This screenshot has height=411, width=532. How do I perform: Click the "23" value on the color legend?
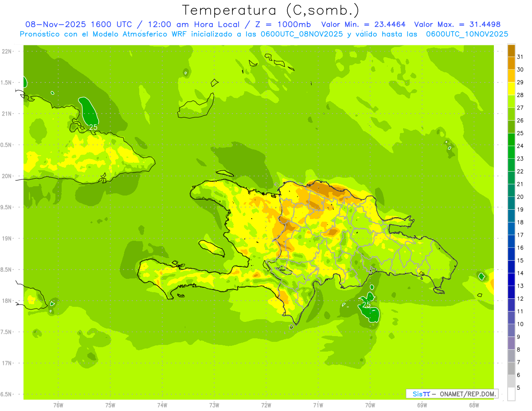tap(520, 158)
